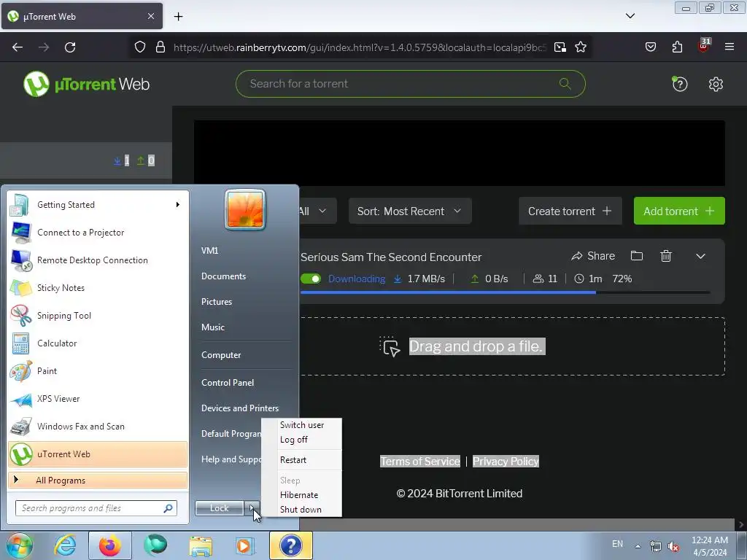The image size is (747, 560).
Task: Open the list all tabs chevron
Action: (x=630, y=16)
